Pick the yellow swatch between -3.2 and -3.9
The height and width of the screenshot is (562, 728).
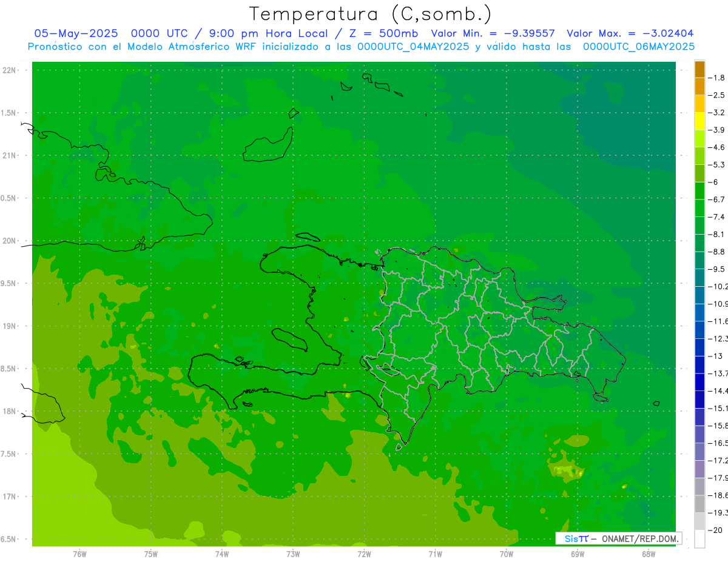(699, 121)
